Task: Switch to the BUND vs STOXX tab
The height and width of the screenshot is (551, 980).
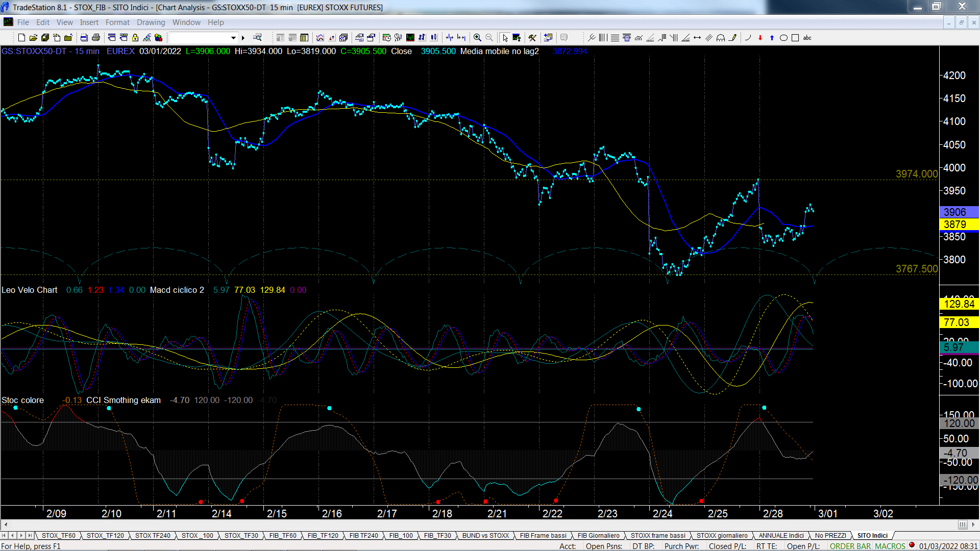Action: coord(486,535)
